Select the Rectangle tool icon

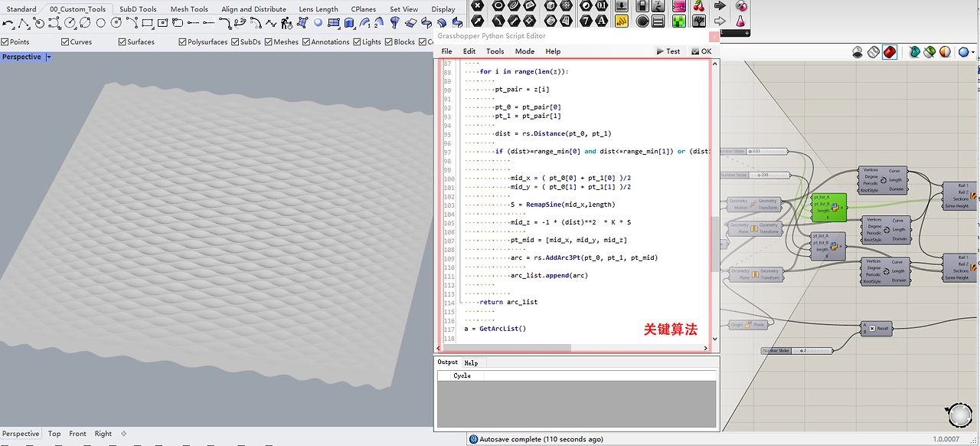(148, 23)
